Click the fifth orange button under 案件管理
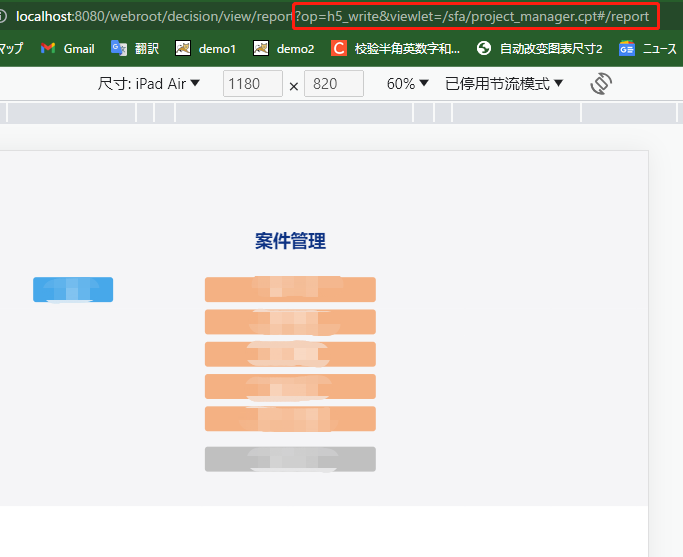Image resolution: width=683 pixels, height=557 pixels. 290,419
